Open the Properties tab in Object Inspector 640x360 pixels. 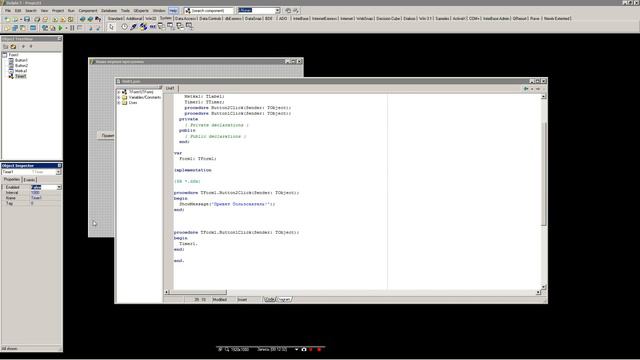(x=11, y=180)
